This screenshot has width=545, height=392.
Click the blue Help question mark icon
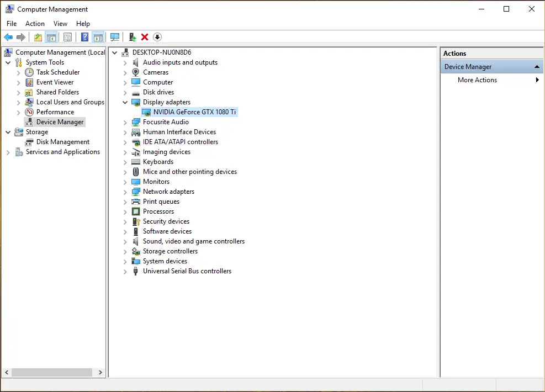84,37
